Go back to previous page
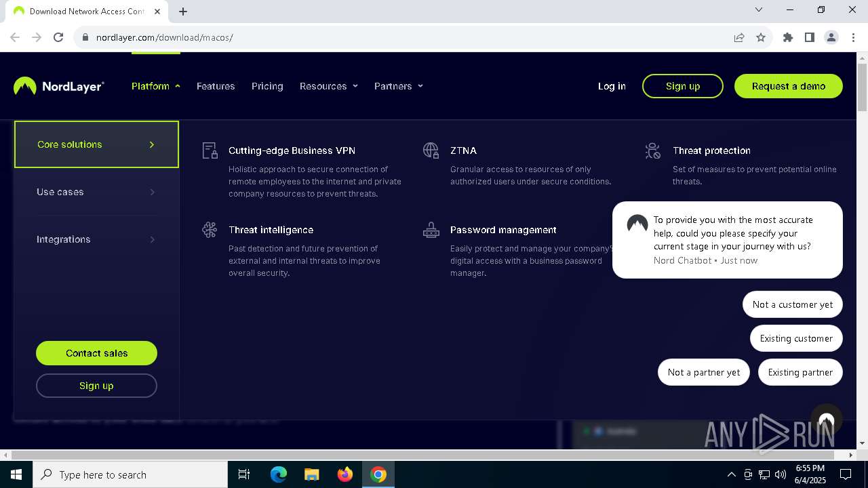Screen dimensions: 868x488 (x=15, y=37)
